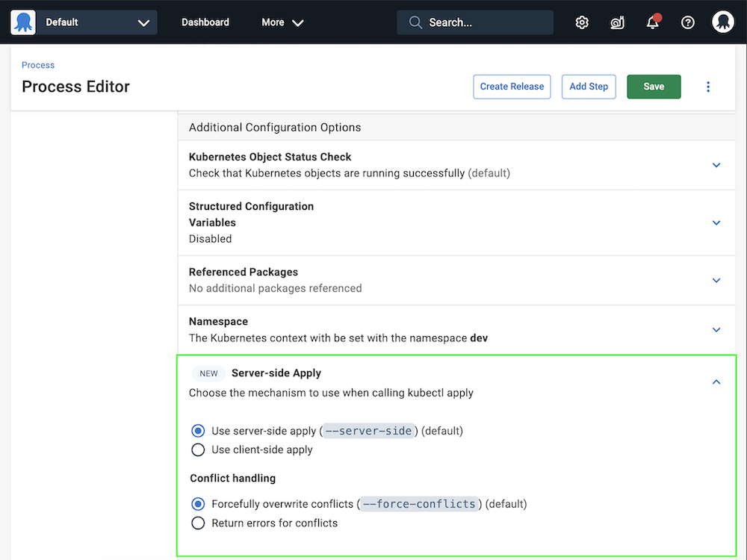Screen dimensions: 747x560
Task: Open the Default space dropdown
Action: click(x=96, y=22)
